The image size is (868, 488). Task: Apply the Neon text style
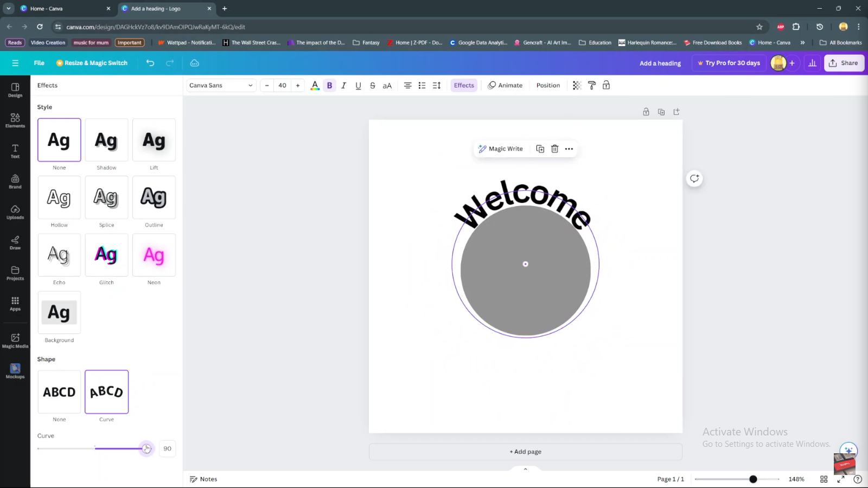click(154, 255)
